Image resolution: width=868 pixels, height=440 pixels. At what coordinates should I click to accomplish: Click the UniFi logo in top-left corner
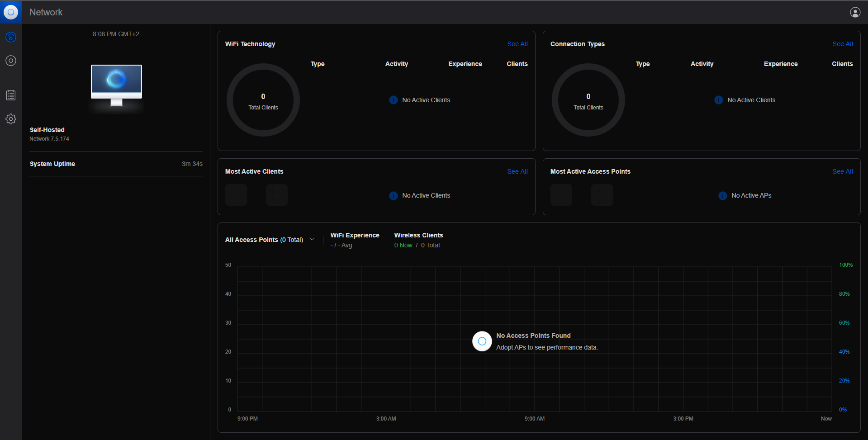[x=11, y=12]
